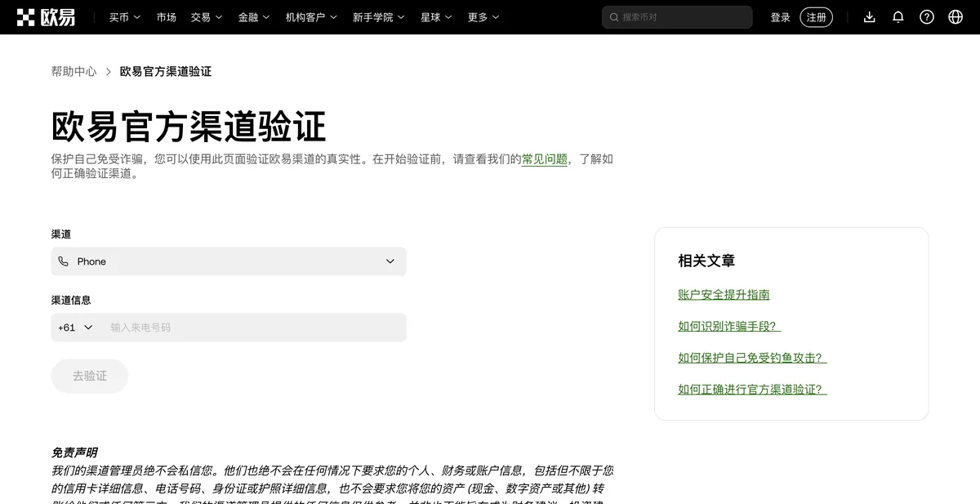Screen dimensions: 980x504
Task: Click the phone icon in channel selector
Action: click(64, 261)
